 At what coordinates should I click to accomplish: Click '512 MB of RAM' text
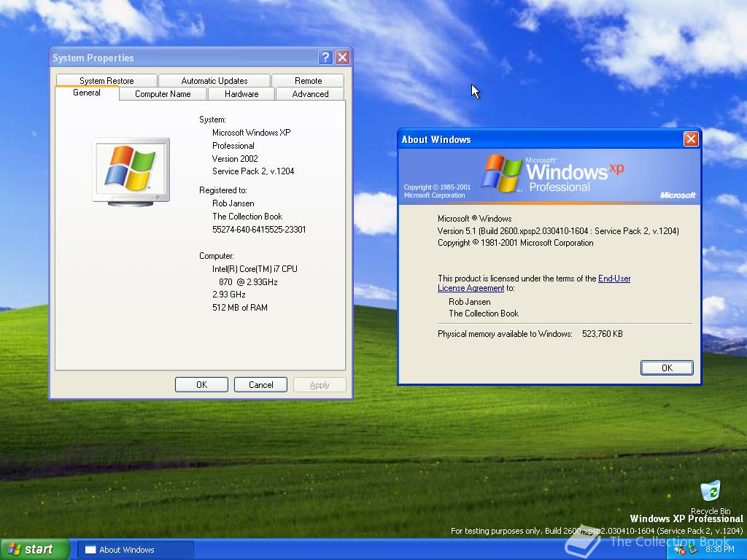(239, 308)
